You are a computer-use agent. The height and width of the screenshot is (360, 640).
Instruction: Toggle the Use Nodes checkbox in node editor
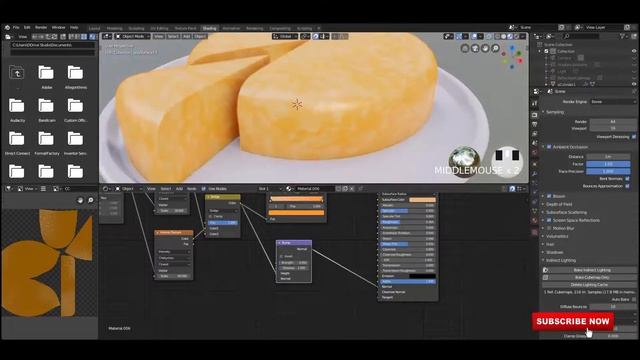(x=204, y=189)
